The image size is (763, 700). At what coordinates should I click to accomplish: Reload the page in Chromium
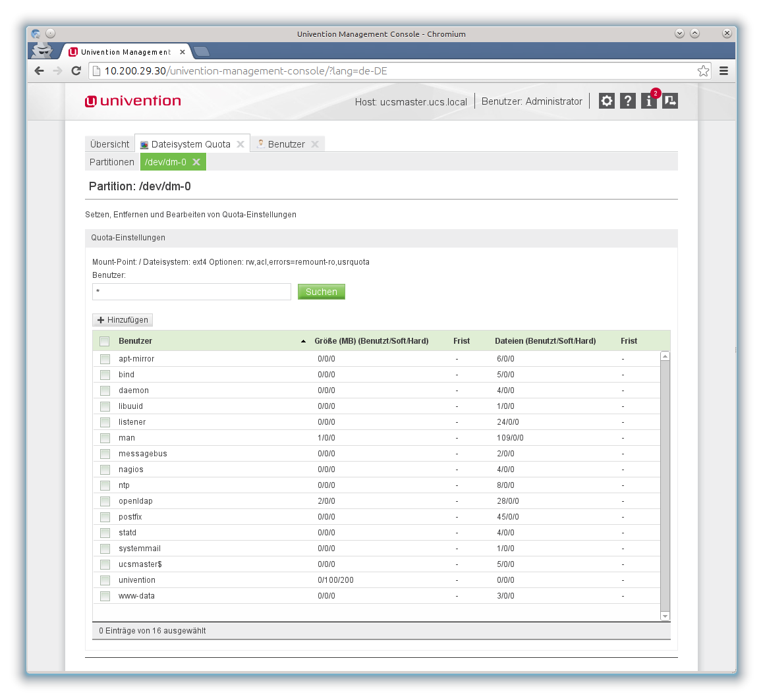pyautogui.click(x=76, y=71)
